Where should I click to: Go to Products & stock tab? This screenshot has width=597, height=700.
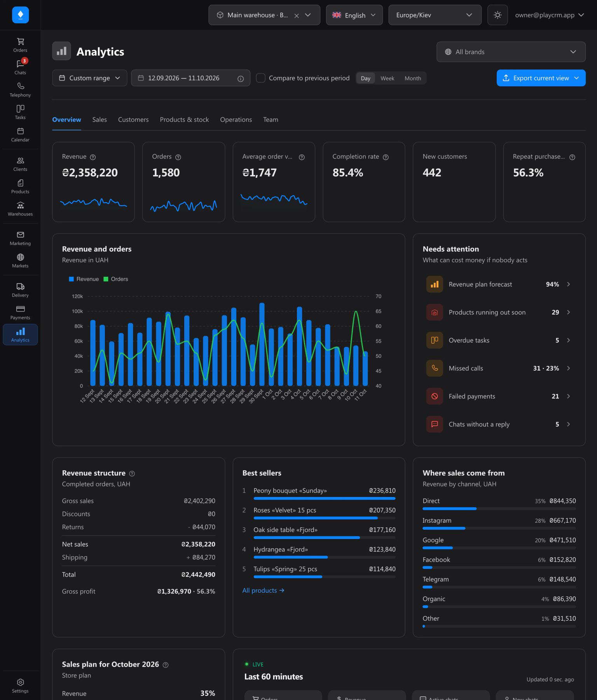[184, 120]
